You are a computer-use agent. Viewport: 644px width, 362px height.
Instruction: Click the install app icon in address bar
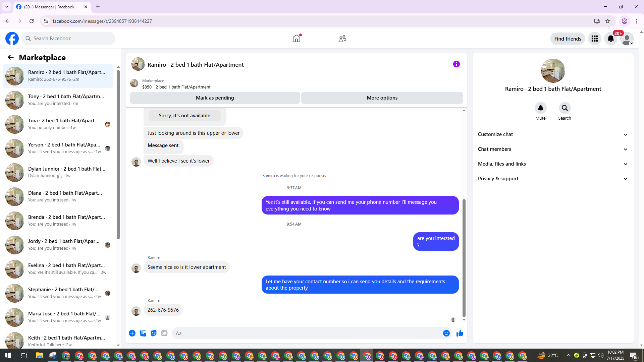coord(597,21)
